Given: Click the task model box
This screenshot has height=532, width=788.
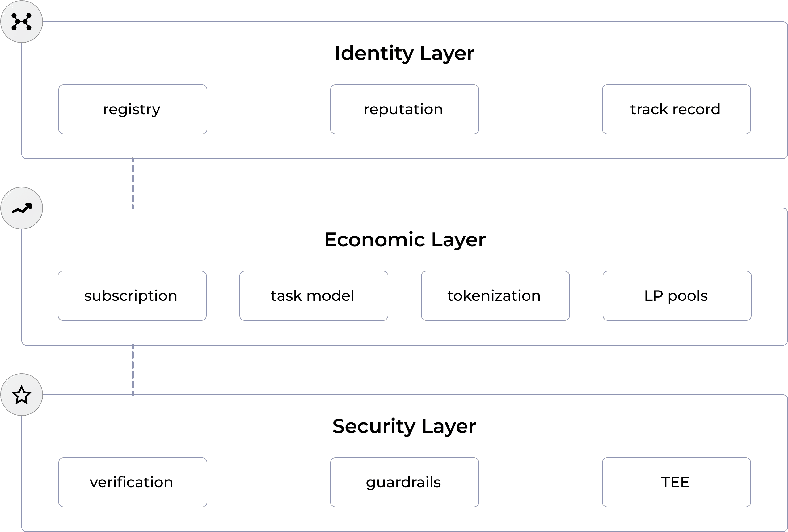Looking at the screenshot, I should click(x=314, y=296).
